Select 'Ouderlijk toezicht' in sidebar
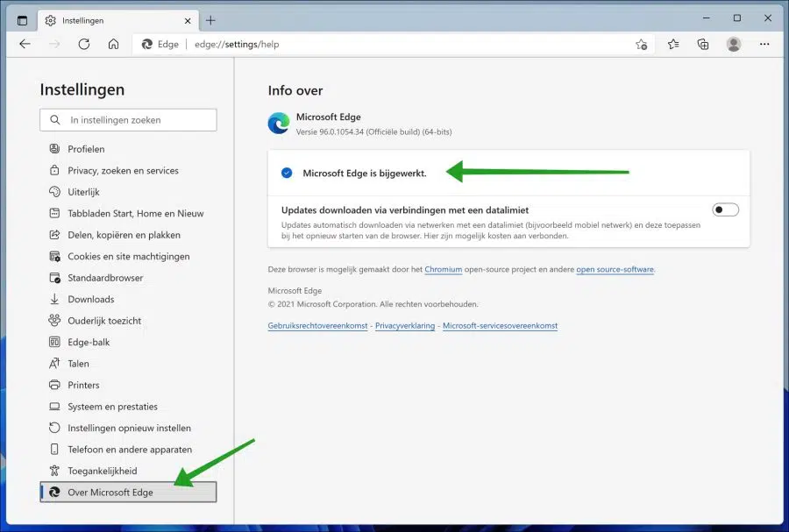The width and height of the screenshot is (789, 532). click(x=128, y=321)
